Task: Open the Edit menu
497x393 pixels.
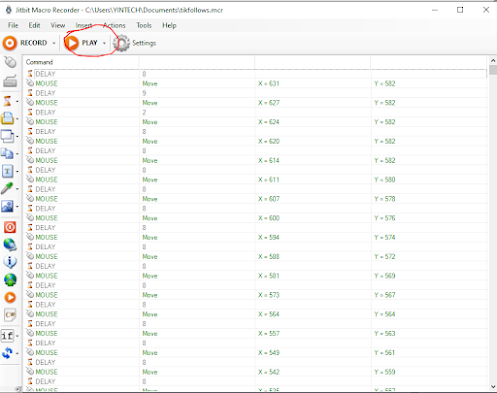Action: point(34,25)
